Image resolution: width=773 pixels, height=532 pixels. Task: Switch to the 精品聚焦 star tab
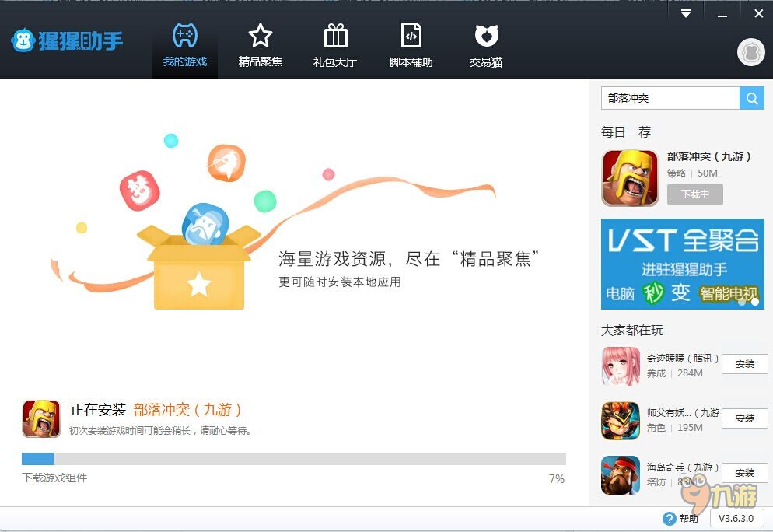point(260,45)
